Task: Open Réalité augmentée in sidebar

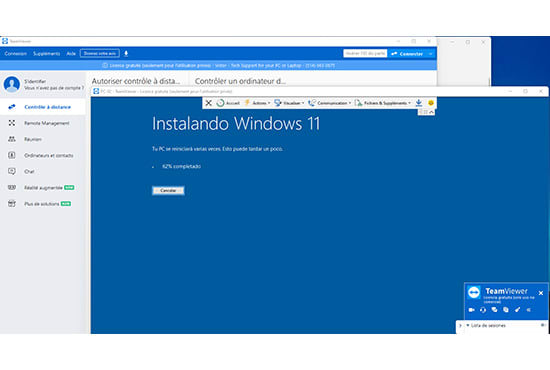Action: (x=43, y=188)
